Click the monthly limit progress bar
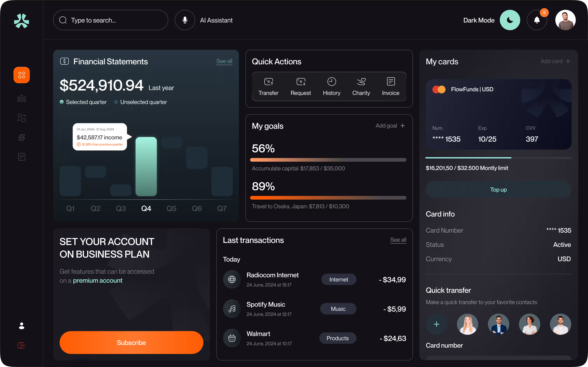Screen dimensions: 588x367 point(498,157)
